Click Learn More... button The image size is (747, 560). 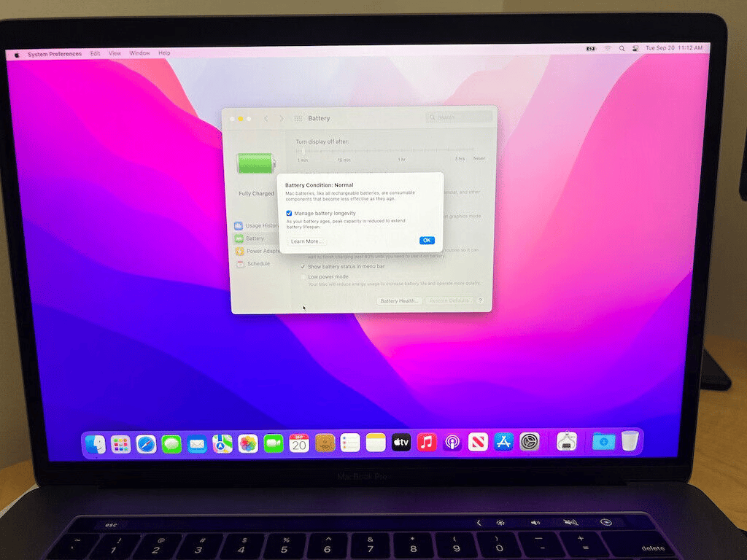coord(306,241)
